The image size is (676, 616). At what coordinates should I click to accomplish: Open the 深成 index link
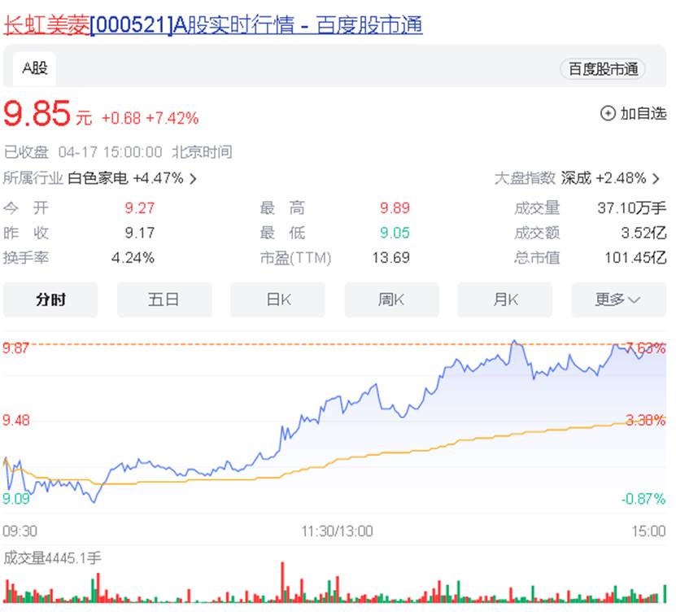(x=576, y=178)
